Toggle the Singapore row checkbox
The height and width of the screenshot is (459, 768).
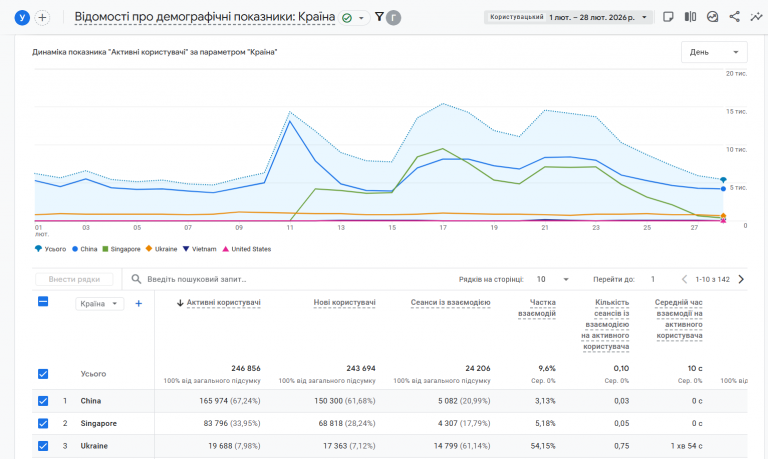(42, 423)
